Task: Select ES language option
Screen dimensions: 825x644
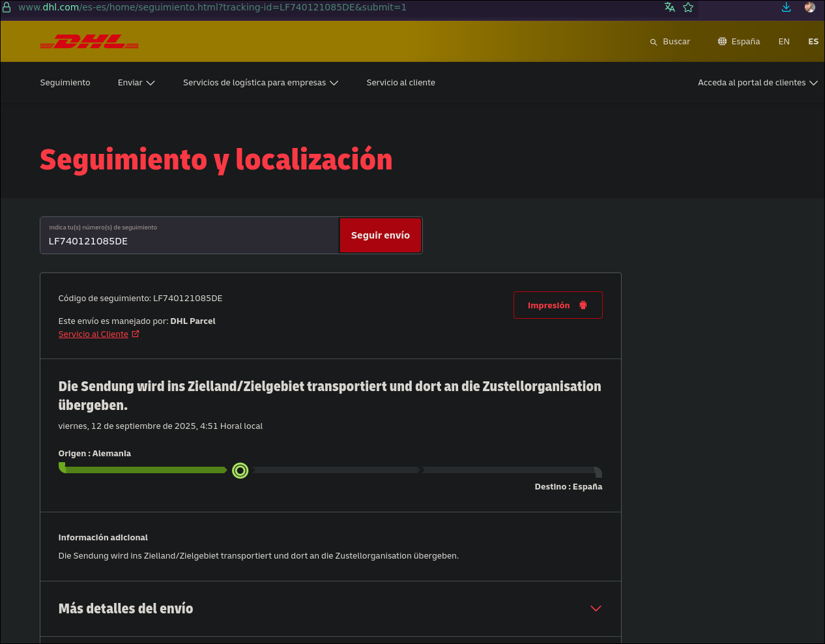Action: pyautogui.click(x=813, y=42)
